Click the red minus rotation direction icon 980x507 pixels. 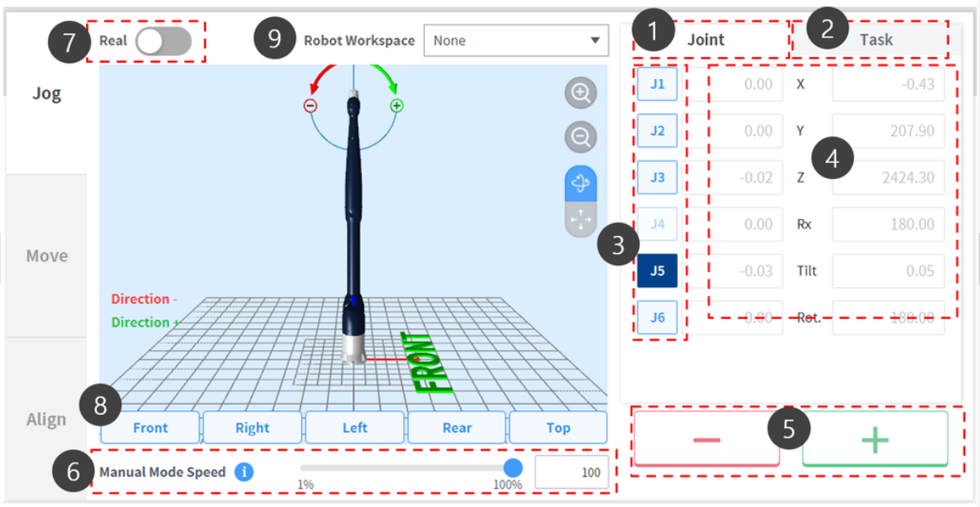pyautogui.click(x=310, y=106)
